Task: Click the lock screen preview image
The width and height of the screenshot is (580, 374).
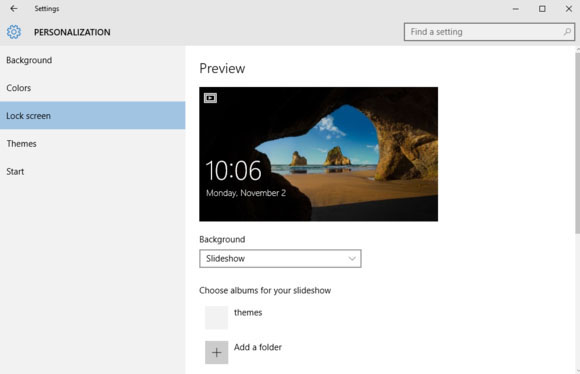Action: 318,154
